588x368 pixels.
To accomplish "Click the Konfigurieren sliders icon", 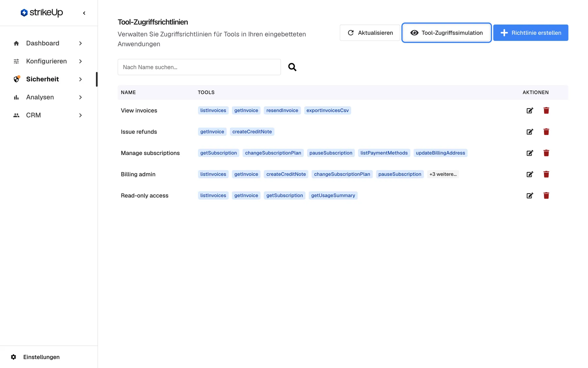I will point(16,61).
